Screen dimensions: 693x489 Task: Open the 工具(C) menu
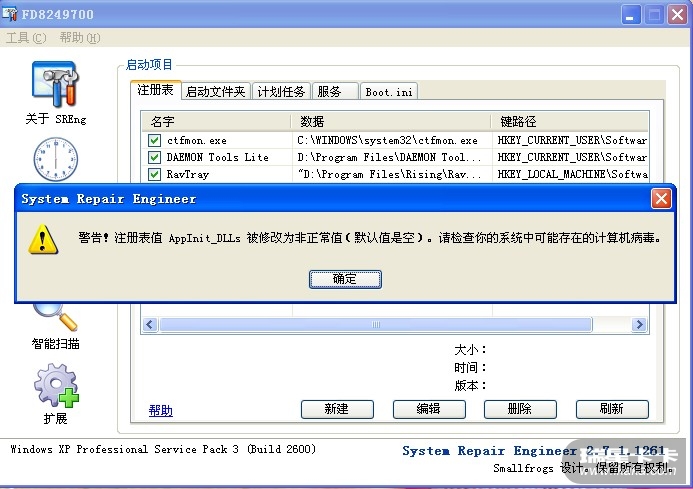click(x=26, y=38)
